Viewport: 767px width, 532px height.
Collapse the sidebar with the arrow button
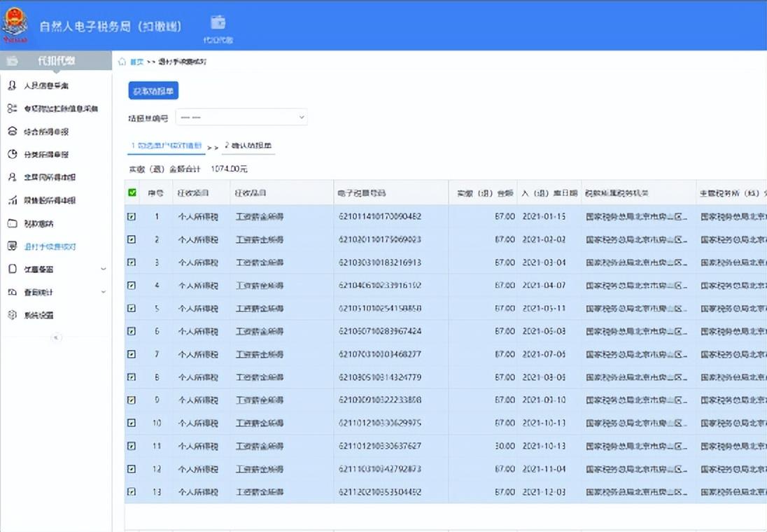tap(56, 337)
